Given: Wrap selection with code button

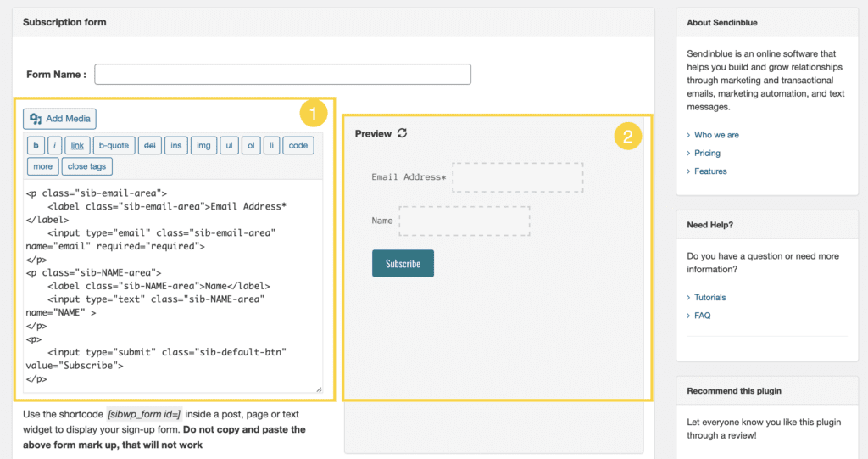Looking at the screenshot, I should (x=298, y=145).
